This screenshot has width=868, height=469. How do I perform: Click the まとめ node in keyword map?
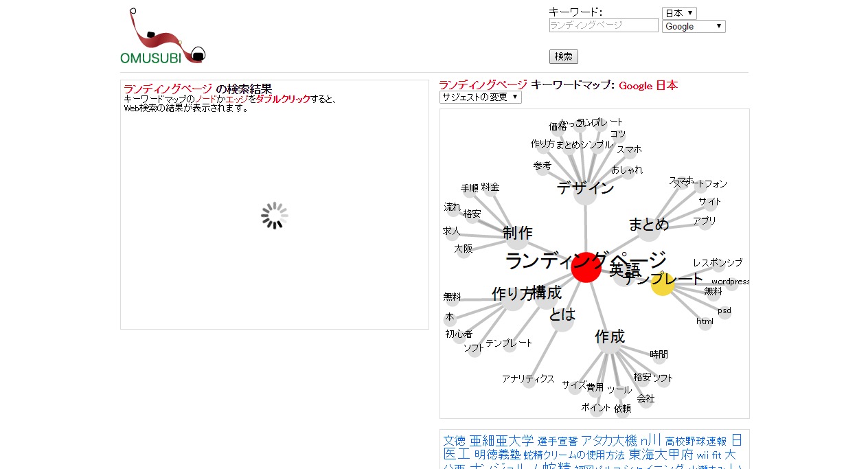(648, 229)
